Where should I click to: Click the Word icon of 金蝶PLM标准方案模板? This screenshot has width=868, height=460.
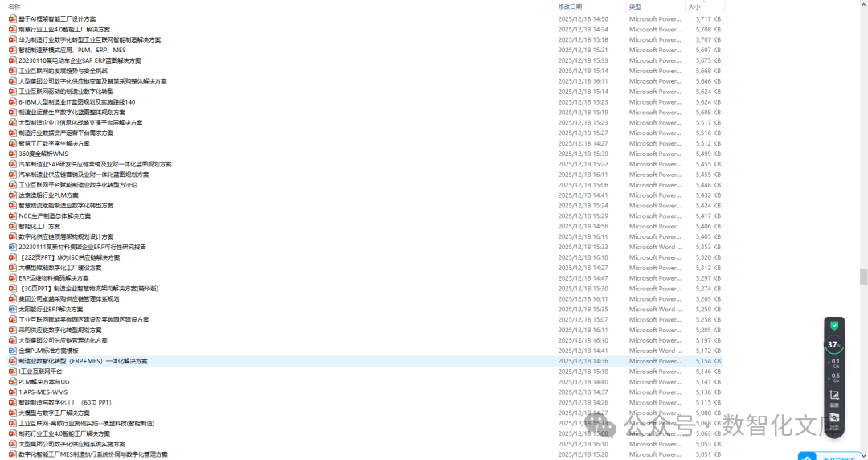click(x=13, y=351)
